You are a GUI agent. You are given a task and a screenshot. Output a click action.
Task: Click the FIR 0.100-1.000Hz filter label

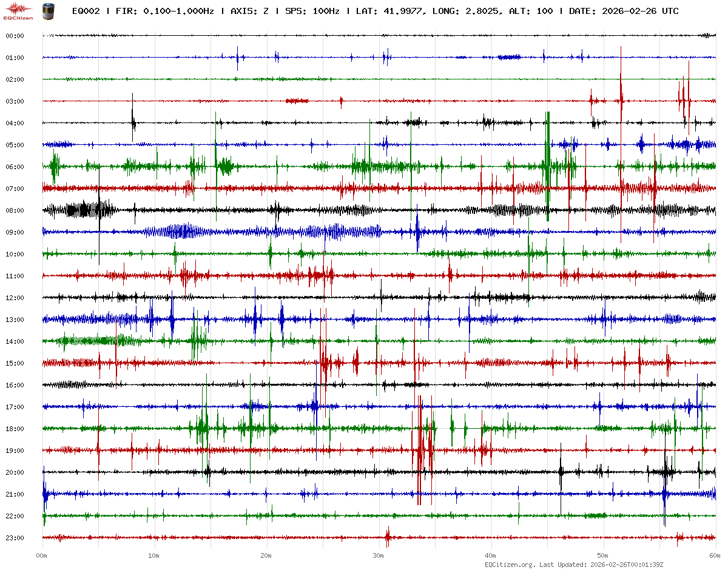point(165,12)
